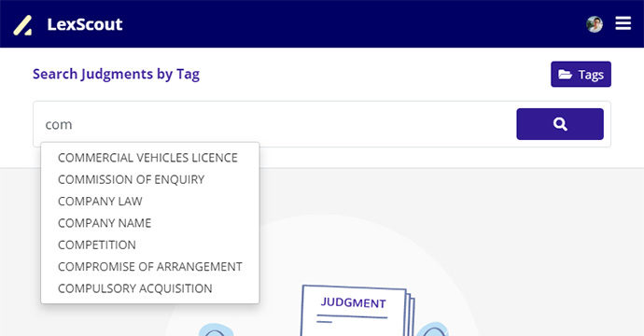The width and height of the screenshot is (644, 336).
Task: Select COMPULSORY ACQUISITION suggestion
Action: point(150,288)
